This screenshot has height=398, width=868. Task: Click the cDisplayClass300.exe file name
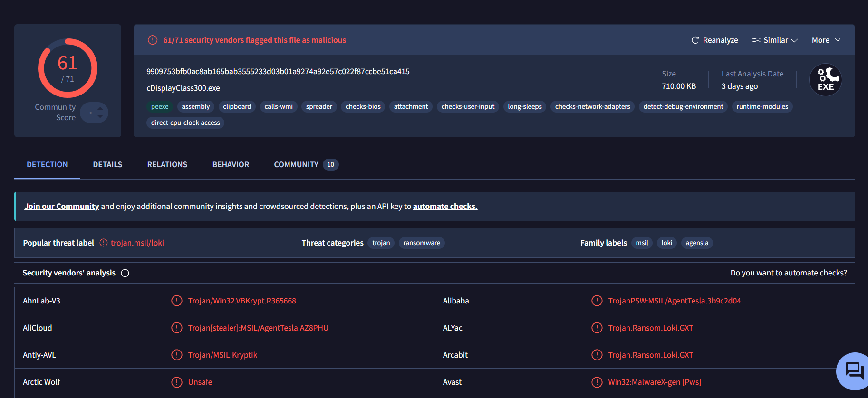(183, 88)
